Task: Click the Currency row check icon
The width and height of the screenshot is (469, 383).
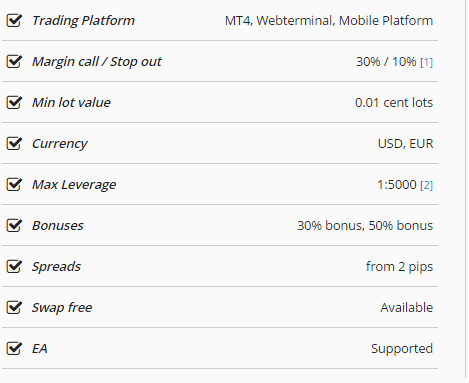Action: click(14, 144)
